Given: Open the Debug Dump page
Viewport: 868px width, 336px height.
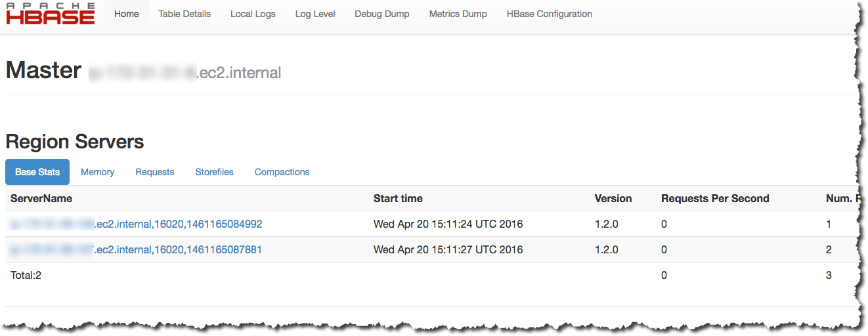Looking at the screenshot, I should 382,14.
